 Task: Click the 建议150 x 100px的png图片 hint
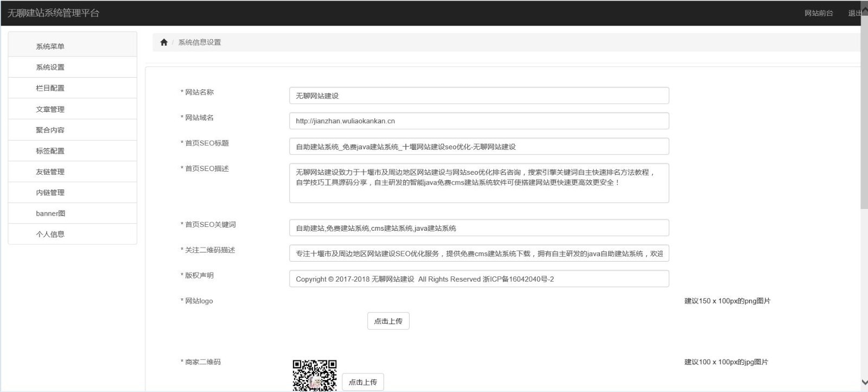click(727, 301)
